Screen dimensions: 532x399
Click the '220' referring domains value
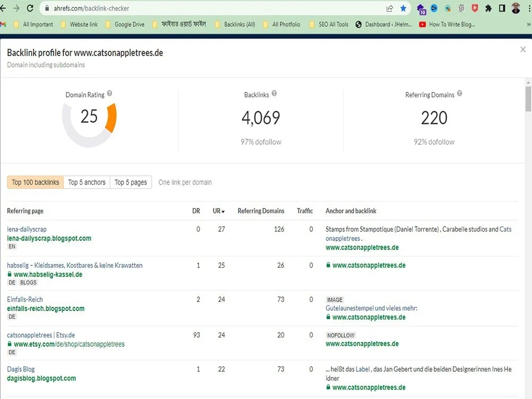434,118
